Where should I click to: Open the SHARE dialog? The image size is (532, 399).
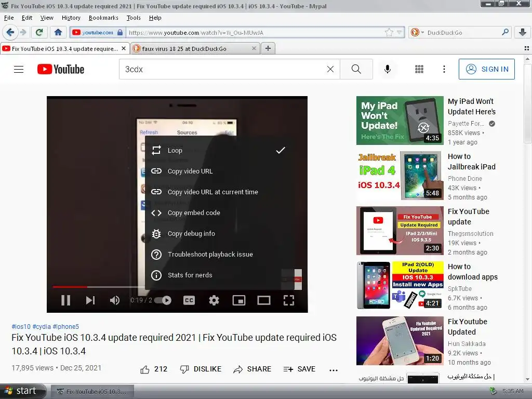(x=252, y=369)
